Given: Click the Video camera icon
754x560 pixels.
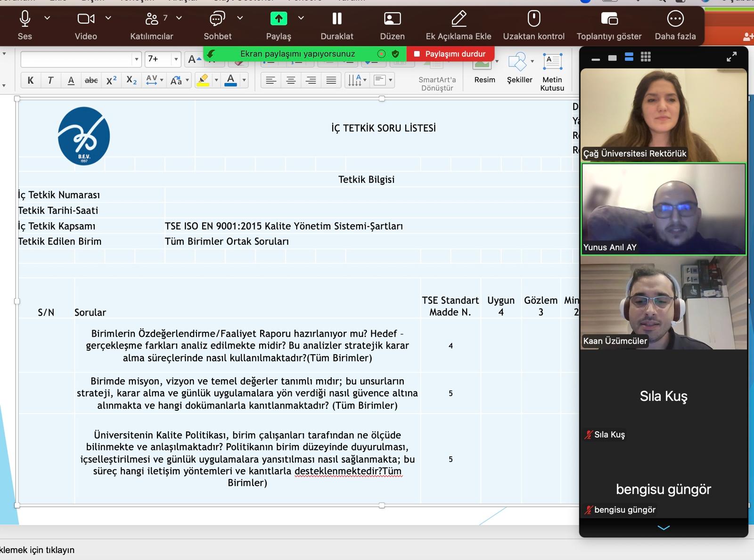Looking at the screenshot, I should [86, 19].
